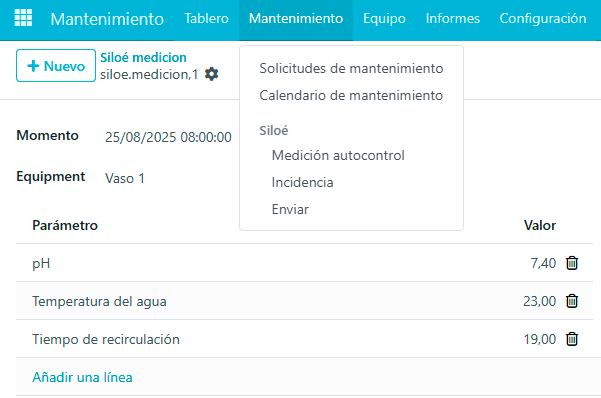
Task: Add a row via Añadir una línea
Action: click(82, 377)
